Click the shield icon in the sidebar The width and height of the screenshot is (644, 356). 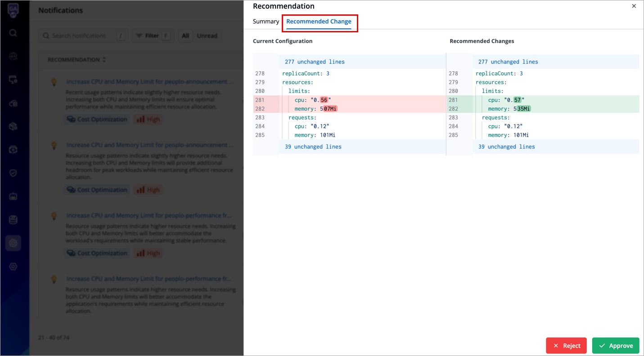(13, 173)
